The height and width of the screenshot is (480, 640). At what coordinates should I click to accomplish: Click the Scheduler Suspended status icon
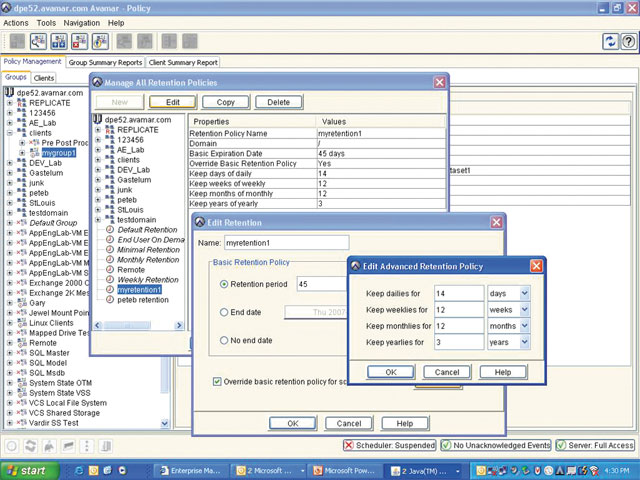pos(349,445)
